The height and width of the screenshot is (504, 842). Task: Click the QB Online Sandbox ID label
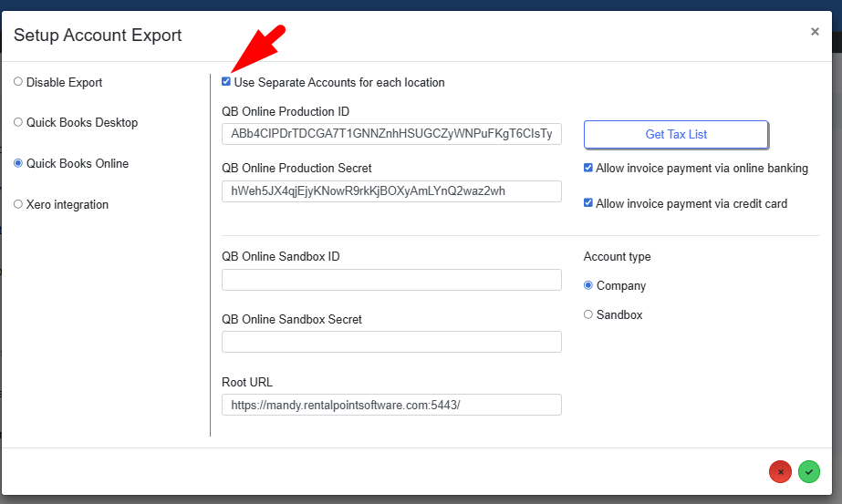point(281,257)
